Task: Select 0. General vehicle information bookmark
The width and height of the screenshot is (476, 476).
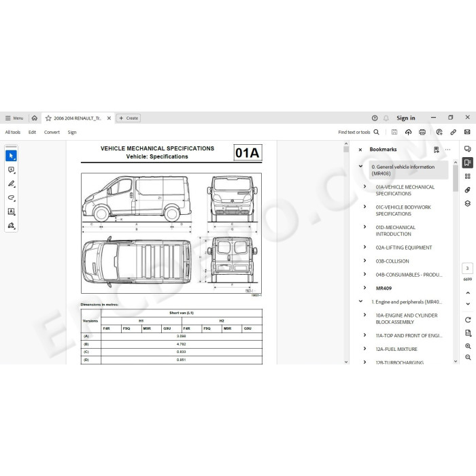Action: (x=409, y=170)
